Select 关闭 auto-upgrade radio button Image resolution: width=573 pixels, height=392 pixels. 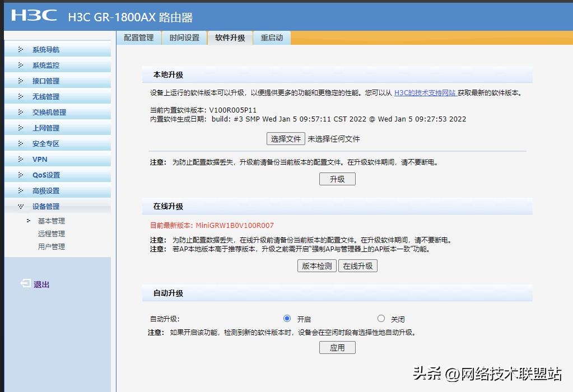[x=381, y=319]
